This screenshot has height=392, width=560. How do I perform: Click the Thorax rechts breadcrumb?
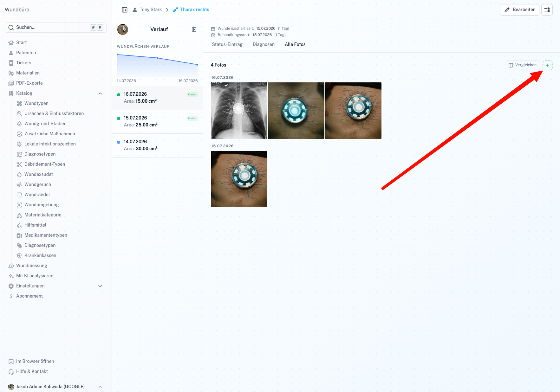[191, 10]
